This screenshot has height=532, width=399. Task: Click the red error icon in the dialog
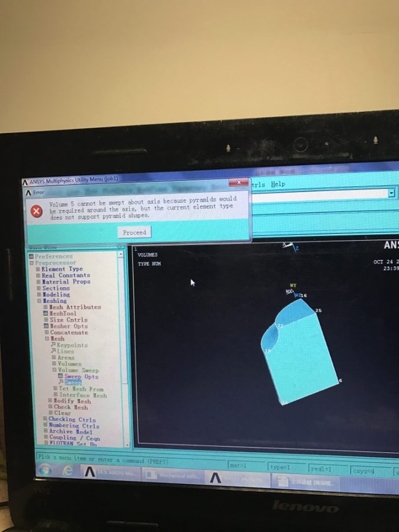36,211
